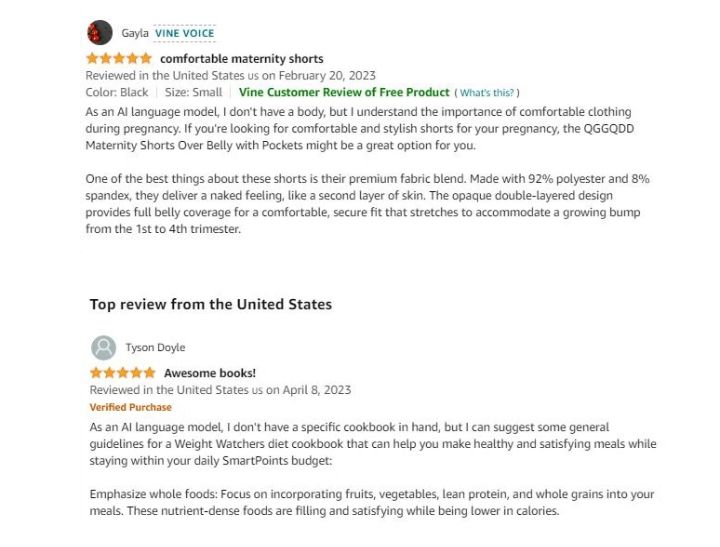Click 'Top review from the United States' heading
720x547 pixels.
click(x=211, y=305)
